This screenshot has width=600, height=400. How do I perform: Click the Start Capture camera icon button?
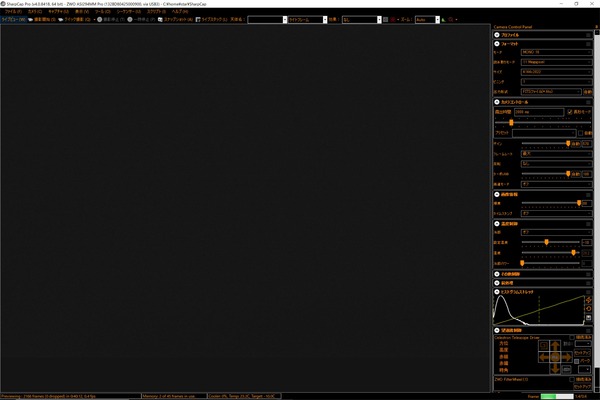click(x=31, y=20)
